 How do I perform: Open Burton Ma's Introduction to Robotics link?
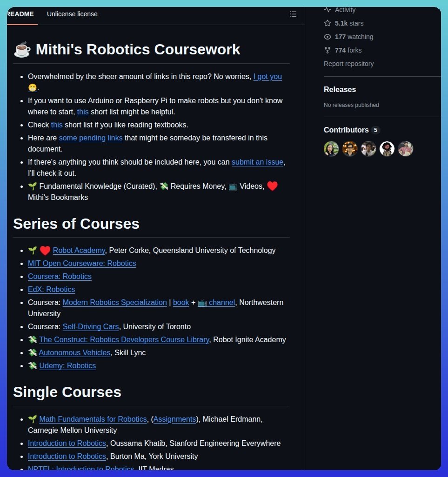(67, 457)
